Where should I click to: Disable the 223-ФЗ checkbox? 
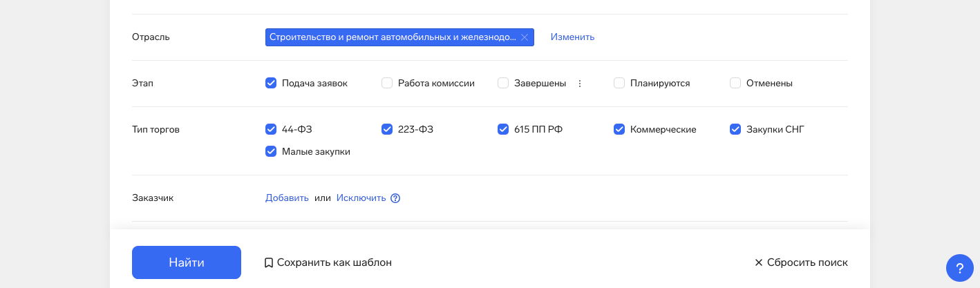point(387,129)
